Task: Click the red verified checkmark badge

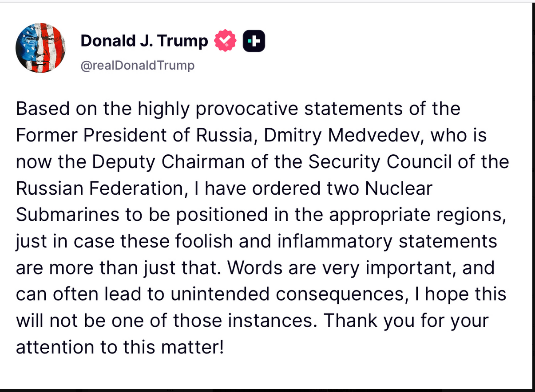Action: (226, 41)
